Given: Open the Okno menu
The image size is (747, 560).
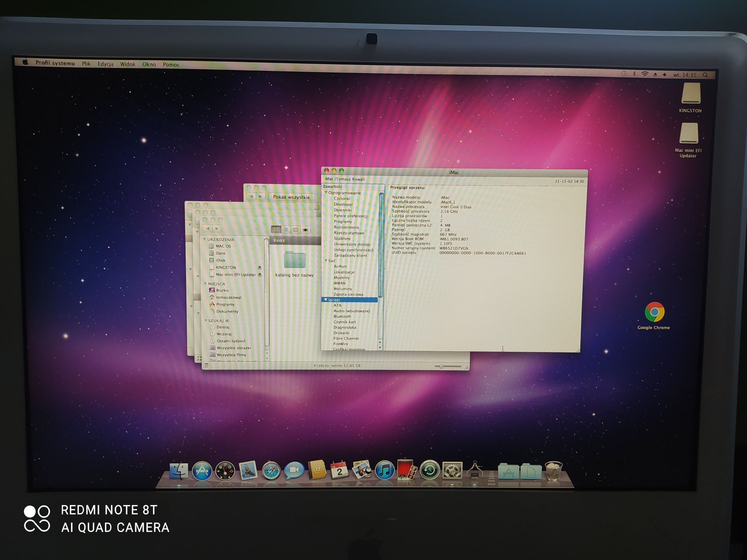Looking at the screenshot, I should pyautogui.click(x=149, y=64).
